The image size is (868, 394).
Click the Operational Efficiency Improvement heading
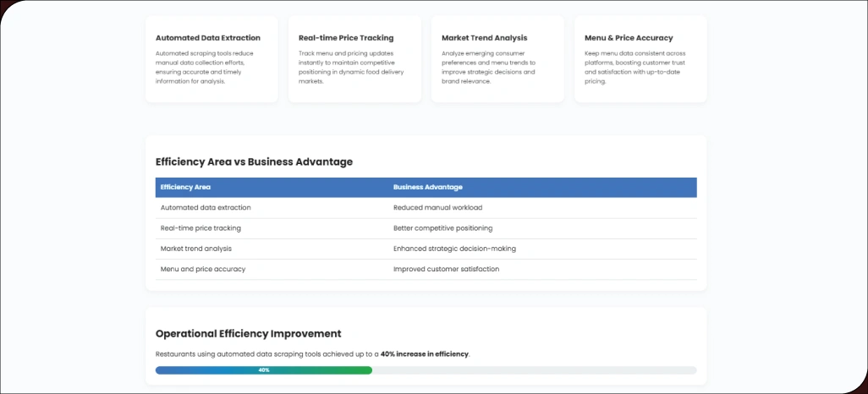click(249, 334)
